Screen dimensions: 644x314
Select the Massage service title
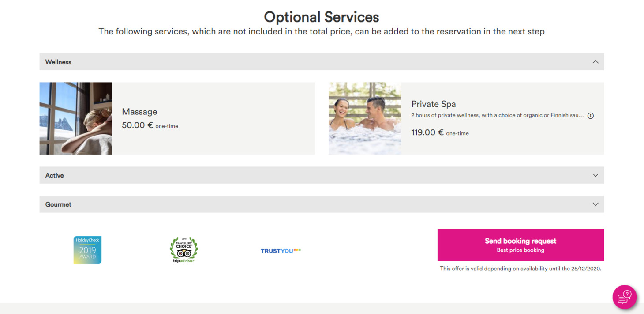pos(139,112)
